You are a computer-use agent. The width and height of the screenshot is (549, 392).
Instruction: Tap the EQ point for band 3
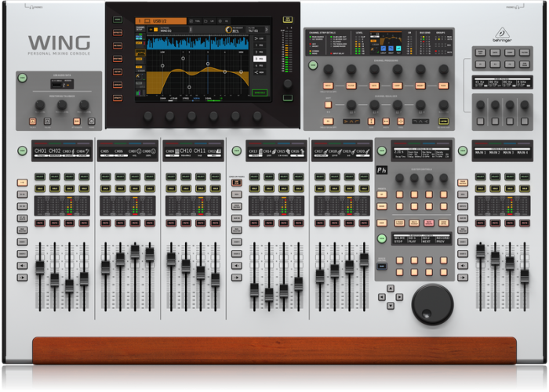coord(208,64)
